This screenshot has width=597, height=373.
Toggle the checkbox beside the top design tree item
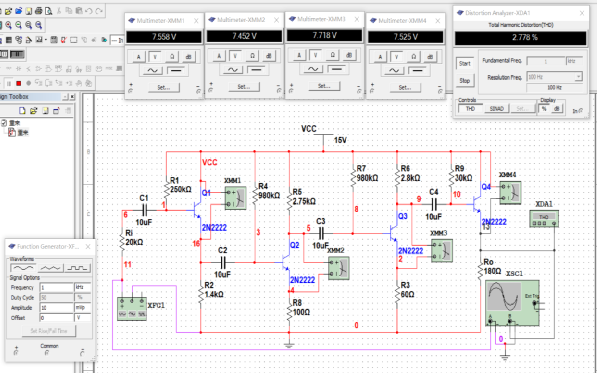coord(4,123)
